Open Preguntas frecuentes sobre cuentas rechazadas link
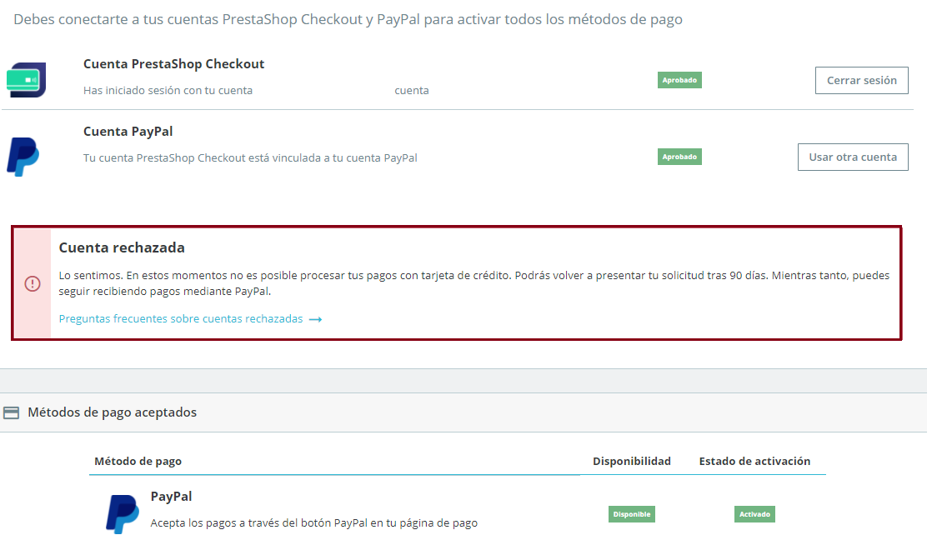947x560 pixels. click(181, 318)
